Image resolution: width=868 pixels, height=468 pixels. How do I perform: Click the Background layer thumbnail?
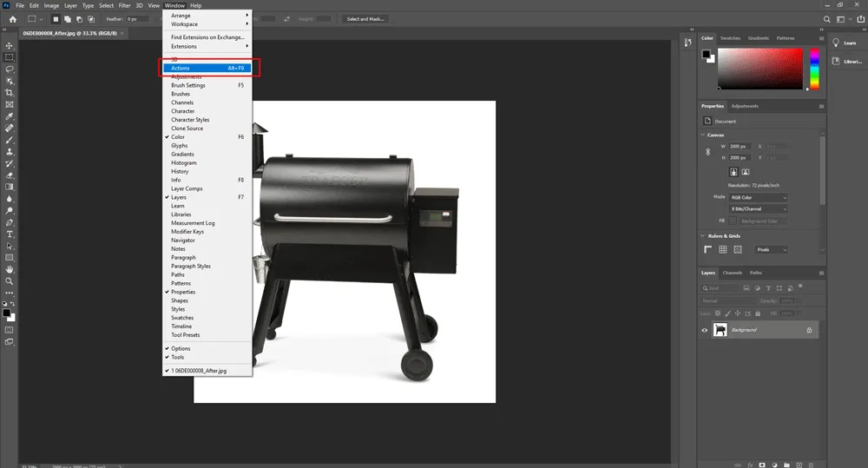(x=720, y=330)
